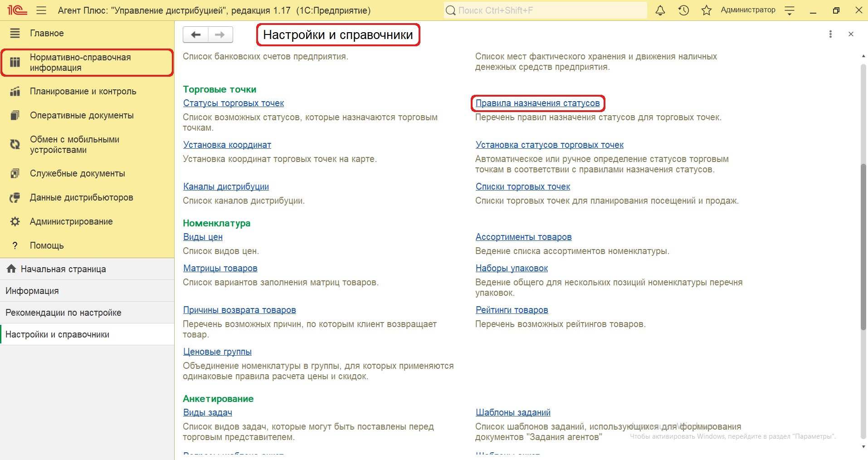
Task: Click the vertical scrollbar thumb
Action: point(863,247)
